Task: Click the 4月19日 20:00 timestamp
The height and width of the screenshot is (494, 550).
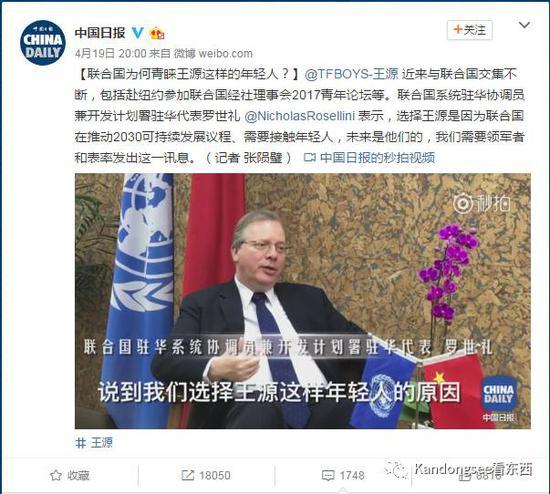Action: [x=110, y=54]
